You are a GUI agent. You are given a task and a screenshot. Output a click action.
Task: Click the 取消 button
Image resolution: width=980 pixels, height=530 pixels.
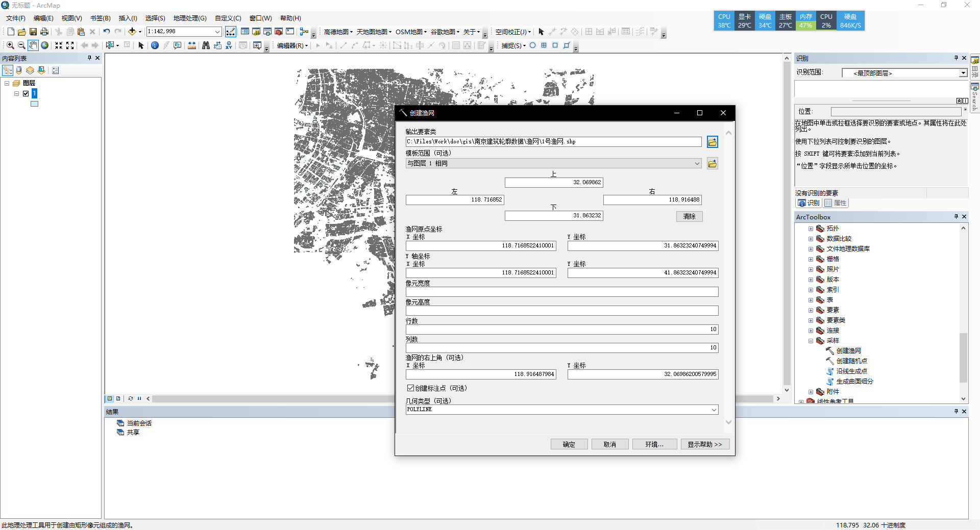click(x=610, y=444)
